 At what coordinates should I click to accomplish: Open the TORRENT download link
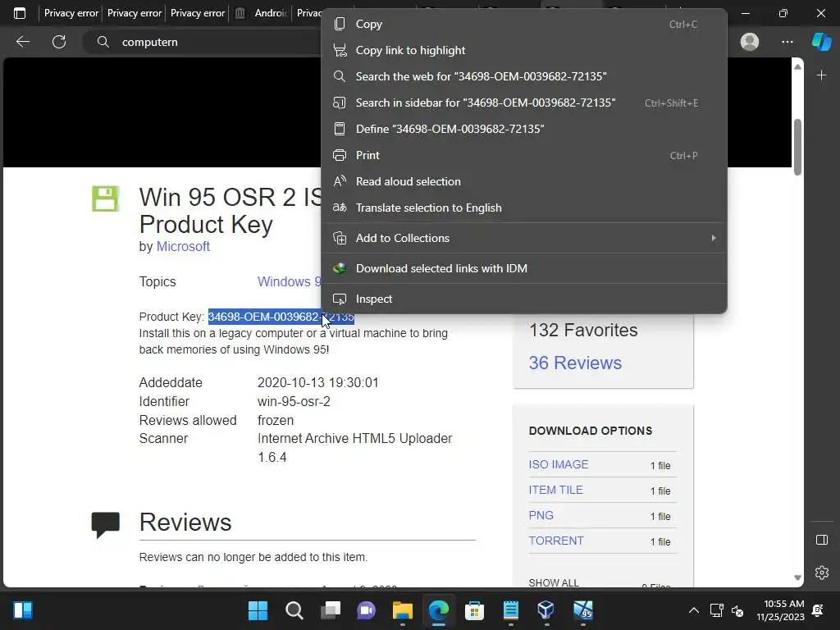click(556, 541)
